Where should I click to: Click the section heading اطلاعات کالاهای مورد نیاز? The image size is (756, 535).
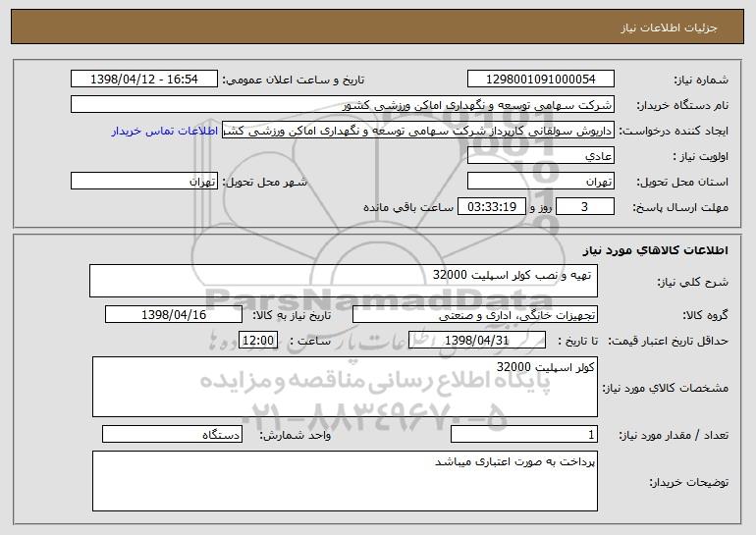[655, 250]
